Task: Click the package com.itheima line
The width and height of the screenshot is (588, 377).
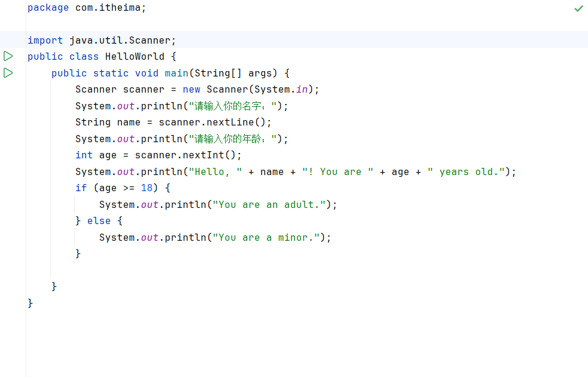Action: click(x=87, y=8)
